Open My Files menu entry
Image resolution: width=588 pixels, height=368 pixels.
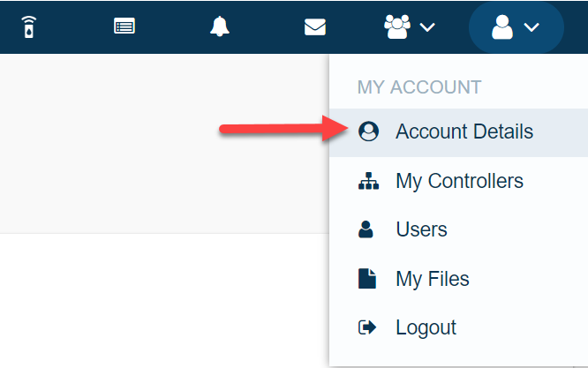(458, 279)
